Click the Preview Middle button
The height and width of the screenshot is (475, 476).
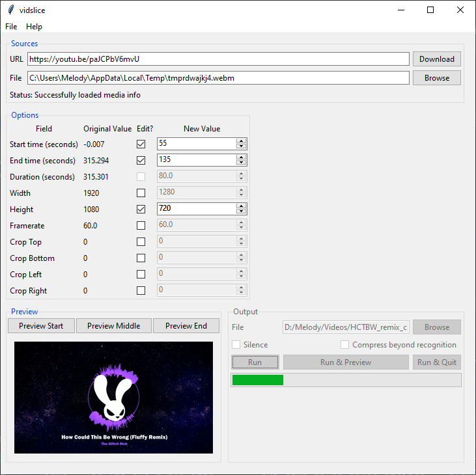click(114, 326)
